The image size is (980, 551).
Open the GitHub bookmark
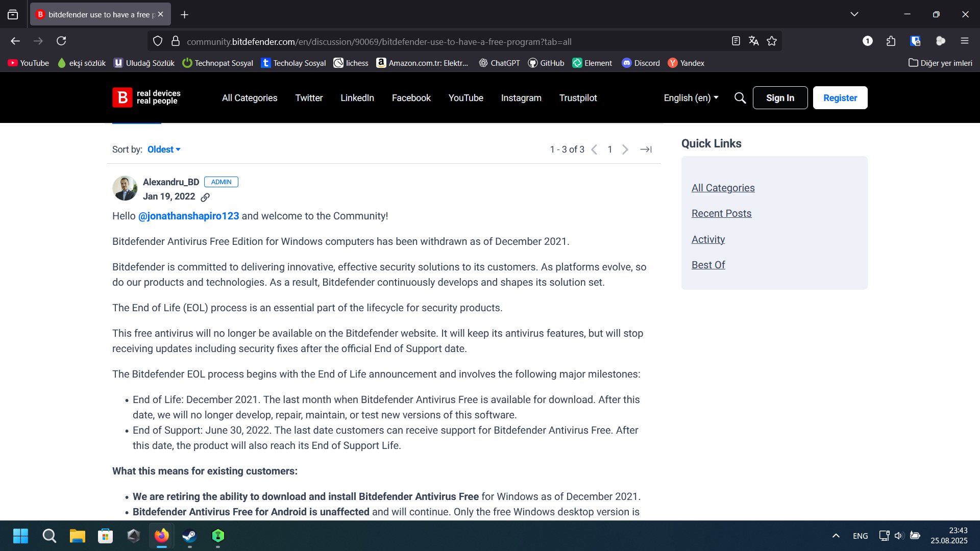(x=546, y=63)
